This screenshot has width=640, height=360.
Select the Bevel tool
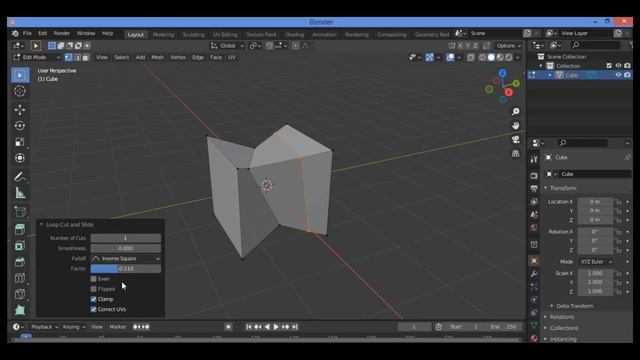pyautogui.click(x=20, y=262)
